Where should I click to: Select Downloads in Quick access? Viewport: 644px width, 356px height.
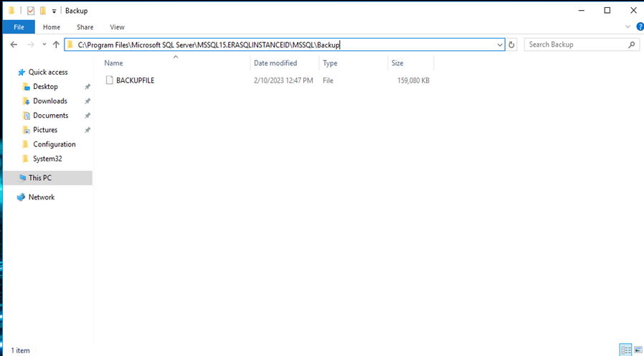tap(49, 101)
